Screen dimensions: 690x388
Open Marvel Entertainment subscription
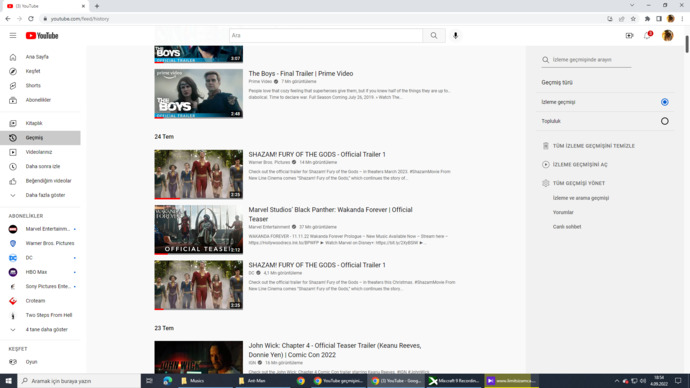(x=40, y=229)
